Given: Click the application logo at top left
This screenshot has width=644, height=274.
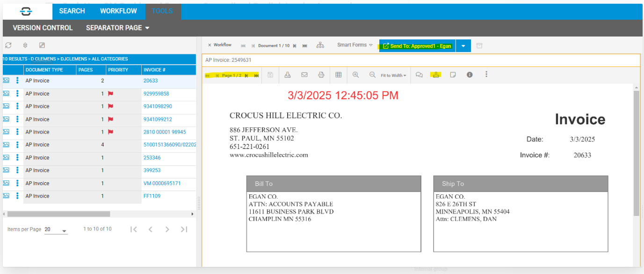Looking at the screenshot, I should point(27,11).
